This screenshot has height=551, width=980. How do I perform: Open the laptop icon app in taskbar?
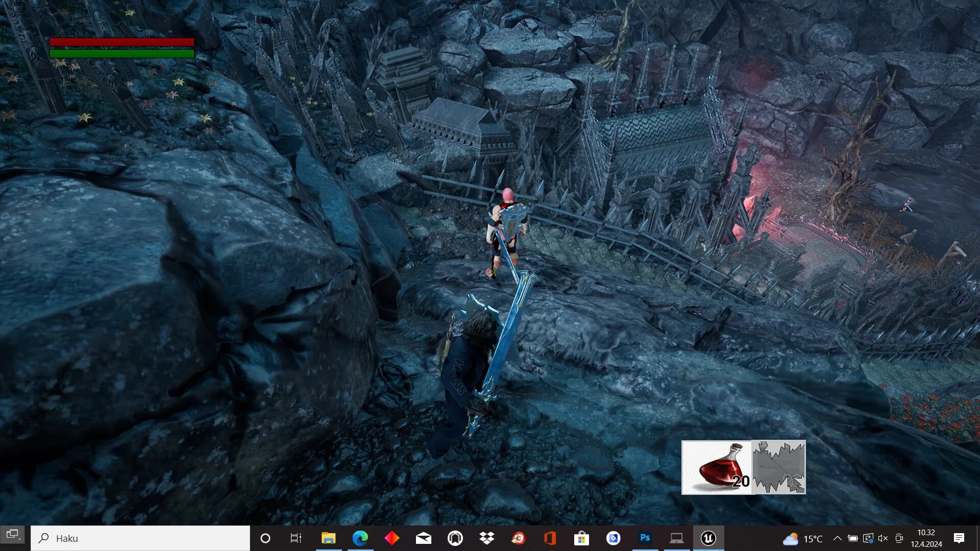(677, 538)
